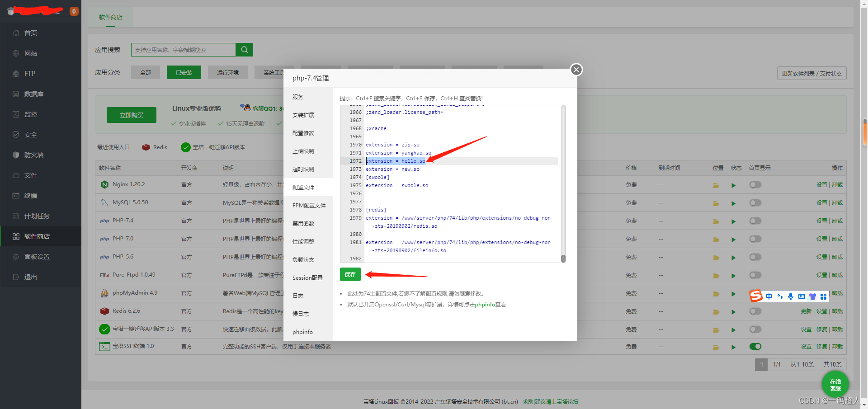868x409 pixels.
Task: Click the Nginx logo icon
Action: click(x=104, y=184)
